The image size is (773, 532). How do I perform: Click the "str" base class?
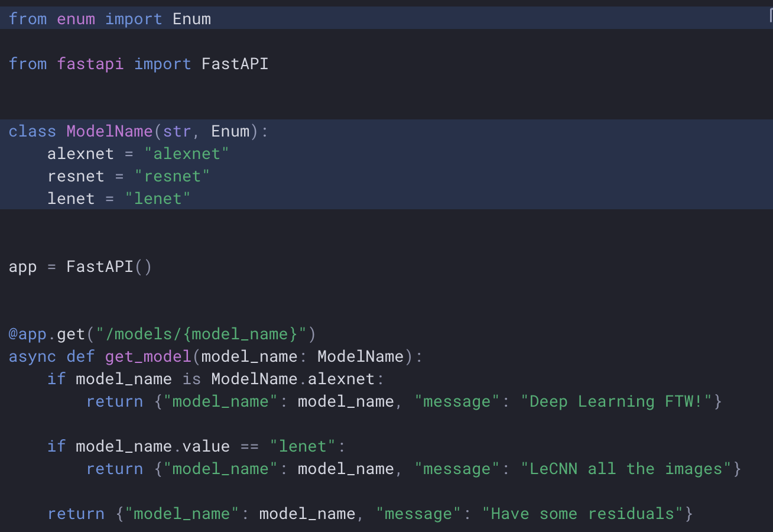[x=177, y=131]
